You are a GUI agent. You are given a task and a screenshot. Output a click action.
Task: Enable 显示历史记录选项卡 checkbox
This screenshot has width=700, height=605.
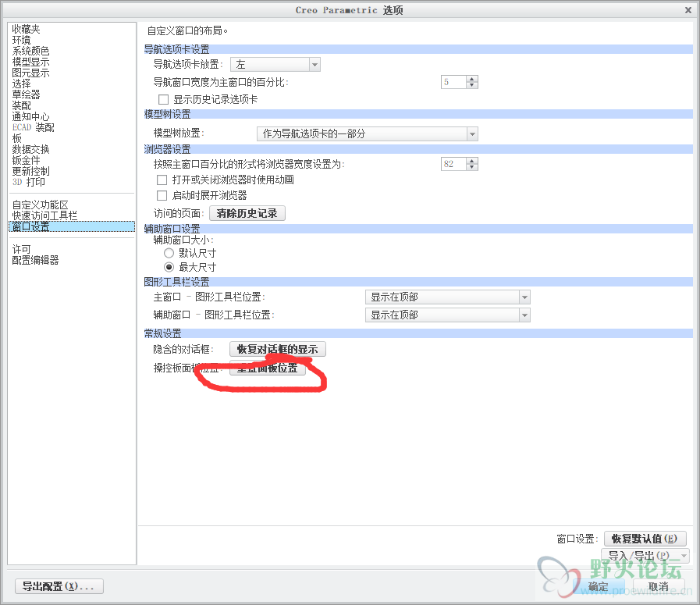click(x=163, y=99)
